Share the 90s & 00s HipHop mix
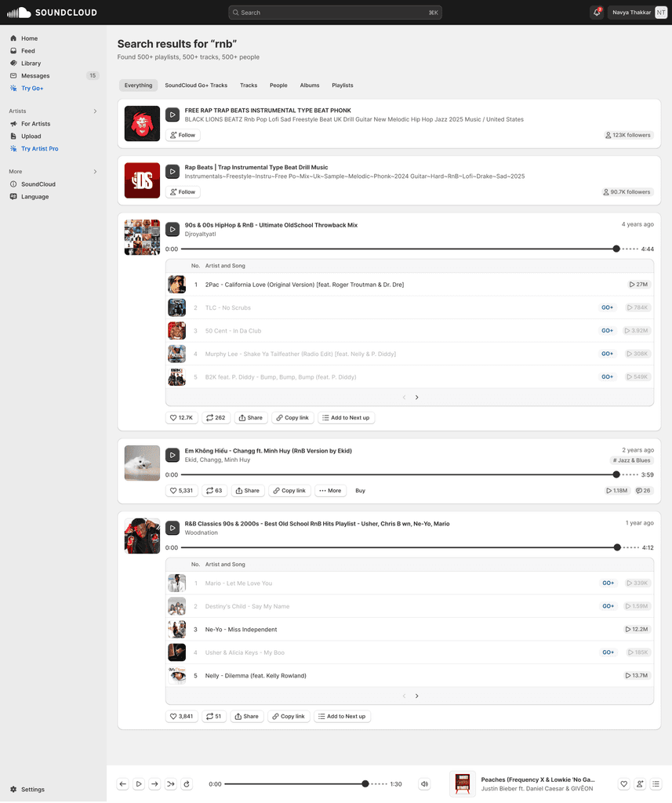 tap(250, 418)
